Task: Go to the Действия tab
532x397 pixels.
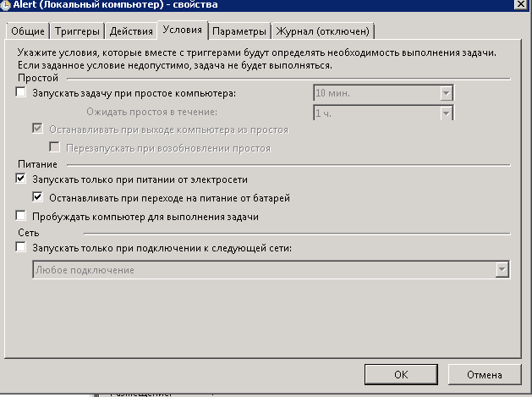Action: click(x=130, y=31)
